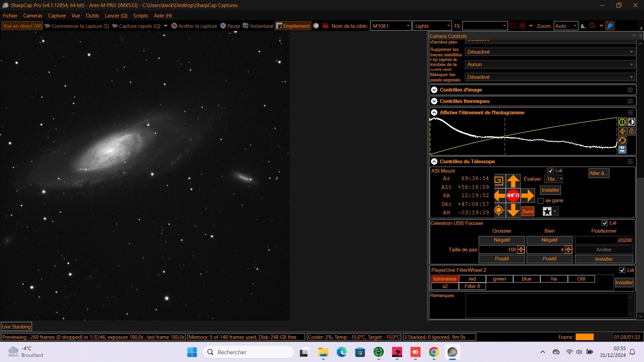The height and width of the screenshot is (362, 644).
Task: Open the Outils menu
Action: tap(92, 16)
